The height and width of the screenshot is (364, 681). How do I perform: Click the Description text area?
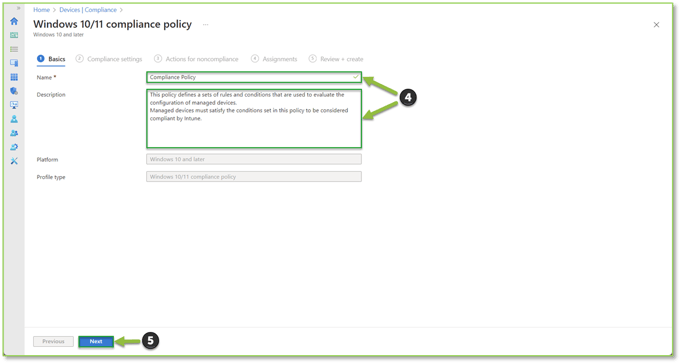254,119
